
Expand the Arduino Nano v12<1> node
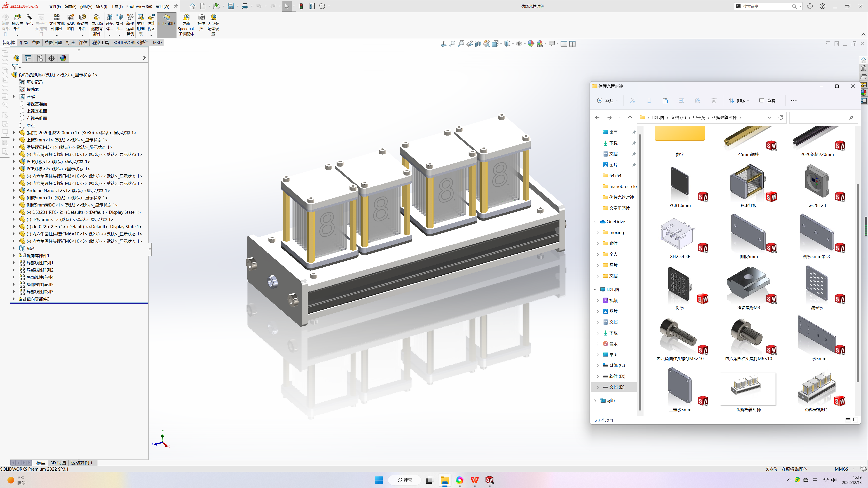(x=14, y=191)
